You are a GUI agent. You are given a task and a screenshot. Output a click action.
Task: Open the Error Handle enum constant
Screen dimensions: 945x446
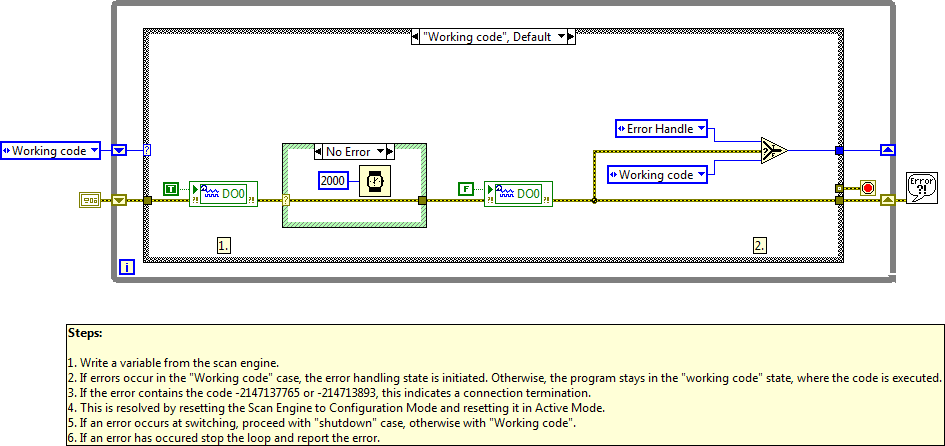point(662,128)
